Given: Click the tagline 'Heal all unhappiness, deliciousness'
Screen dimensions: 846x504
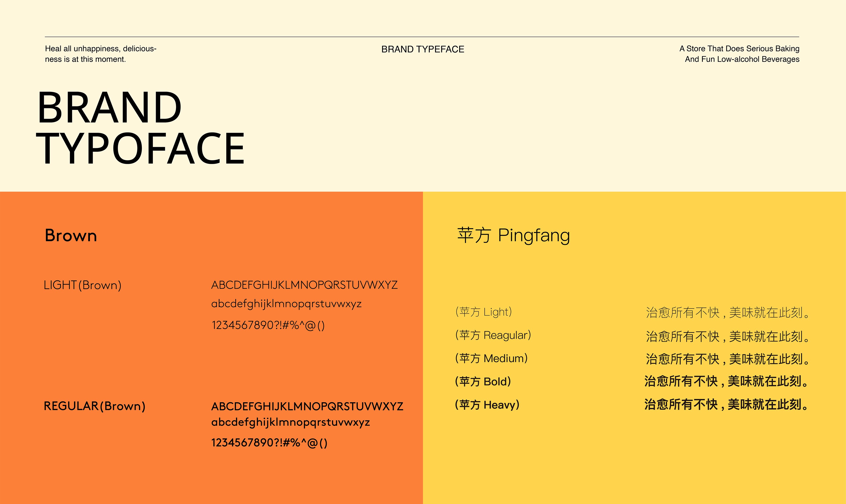Looking at the screenshot, I should point(100,54).
